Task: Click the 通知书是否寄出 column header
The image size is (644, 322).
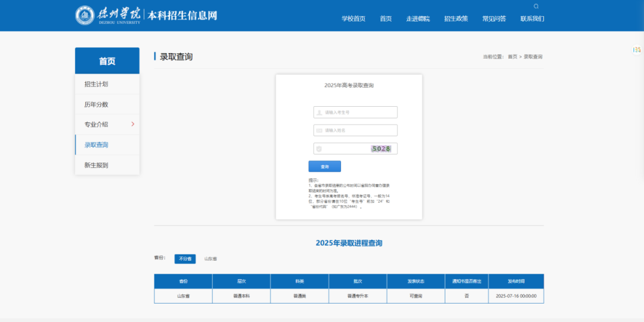Action: click(x=466, y=281)
